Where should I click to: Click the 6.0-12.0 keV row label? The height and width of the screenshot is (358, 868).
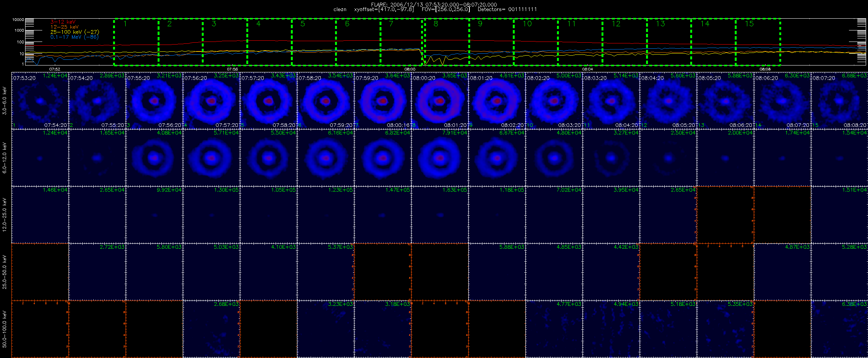5,158
